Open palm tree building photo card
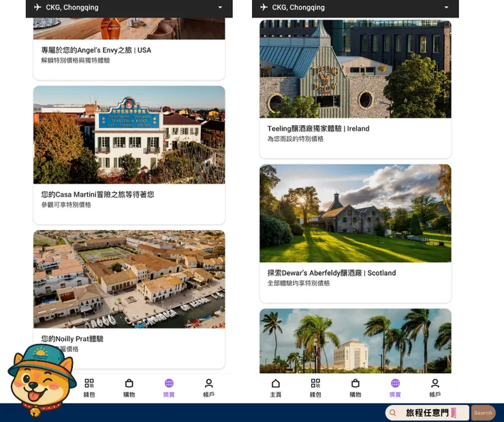Viewport: 504px width, 422px height. 356,341
